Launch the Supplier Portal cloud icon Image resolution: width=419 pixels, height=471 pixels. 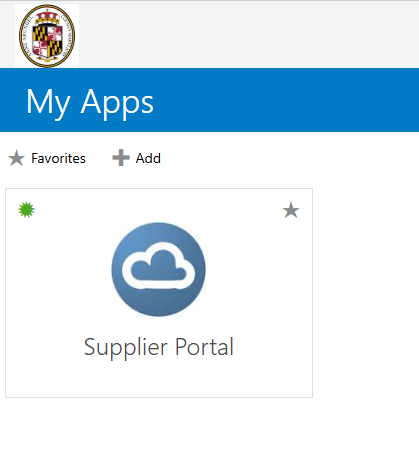(158, 269)
